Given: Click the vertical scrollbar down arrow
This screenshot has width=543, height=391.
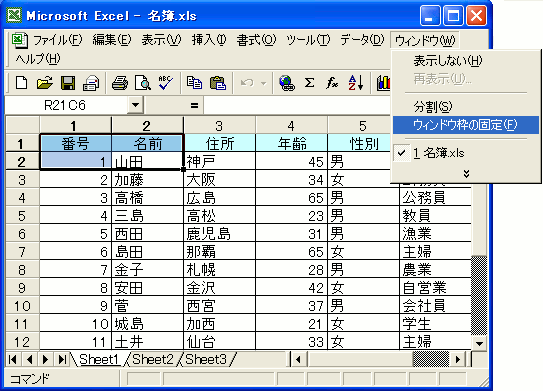Looking at the screenshot, I should pyautogui.click(x=479, y=343).
